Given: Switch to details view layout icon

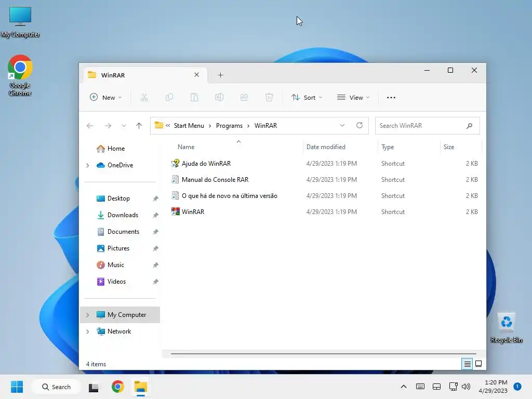Looking at the screenshot, I should (467, 364).
